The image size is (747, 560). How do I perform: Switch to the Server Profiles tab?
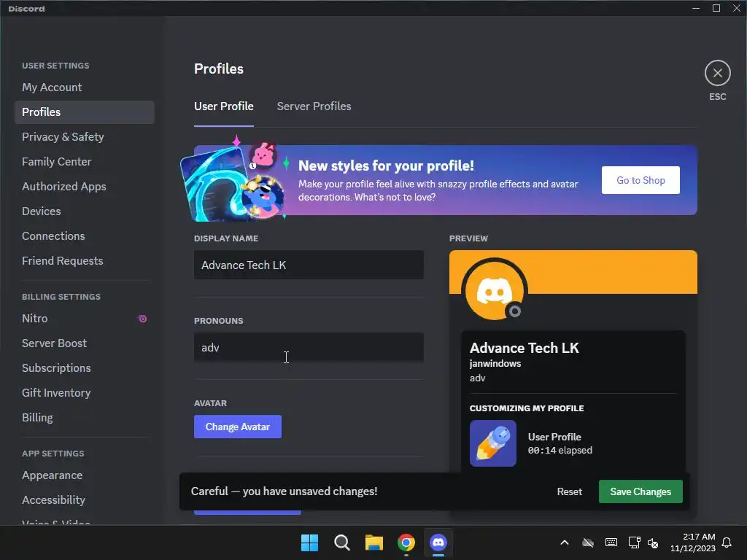click(x=314, y=106)
